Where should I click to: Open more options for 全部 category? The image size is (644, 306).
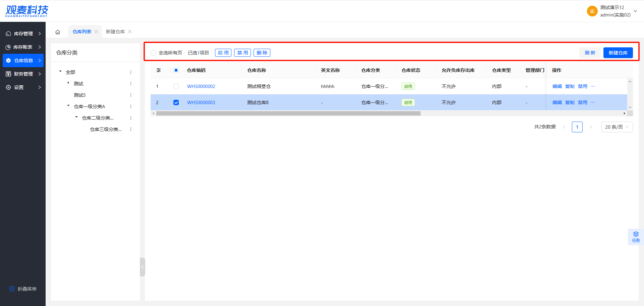pos(131,72)
